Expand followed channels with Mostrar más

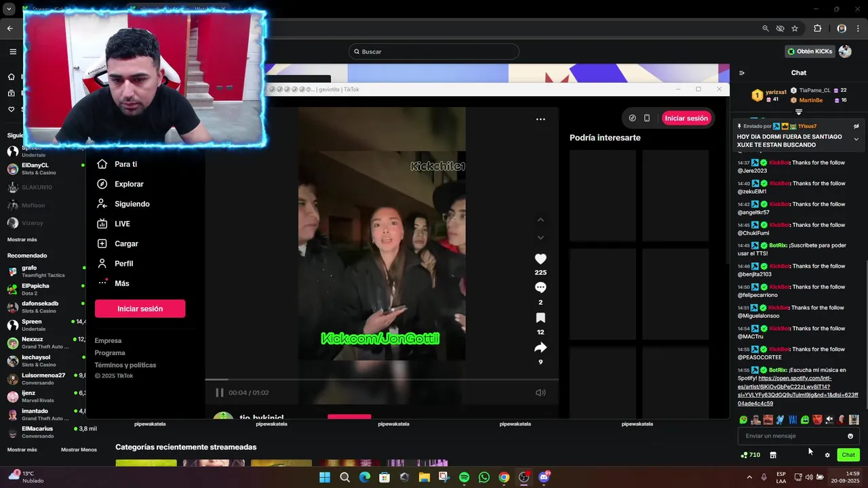[22, 239]
